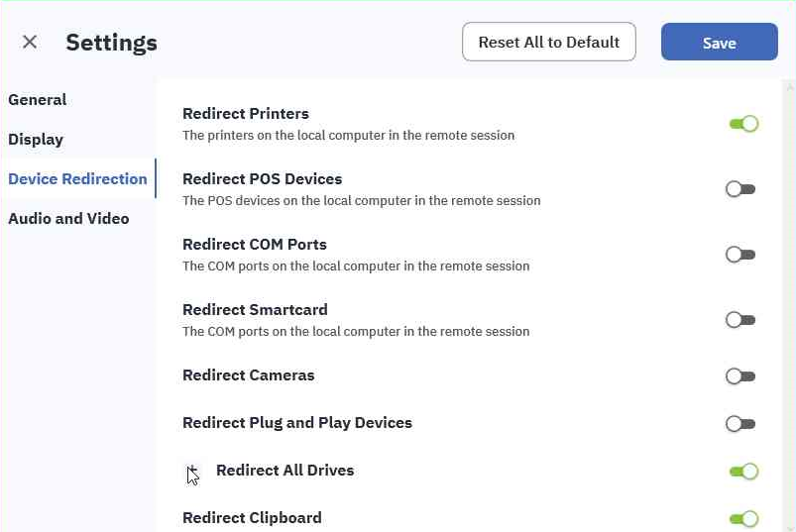Click the Settings title heading
This screenshot has height=532, width=796.
click(x=111, y=43)
